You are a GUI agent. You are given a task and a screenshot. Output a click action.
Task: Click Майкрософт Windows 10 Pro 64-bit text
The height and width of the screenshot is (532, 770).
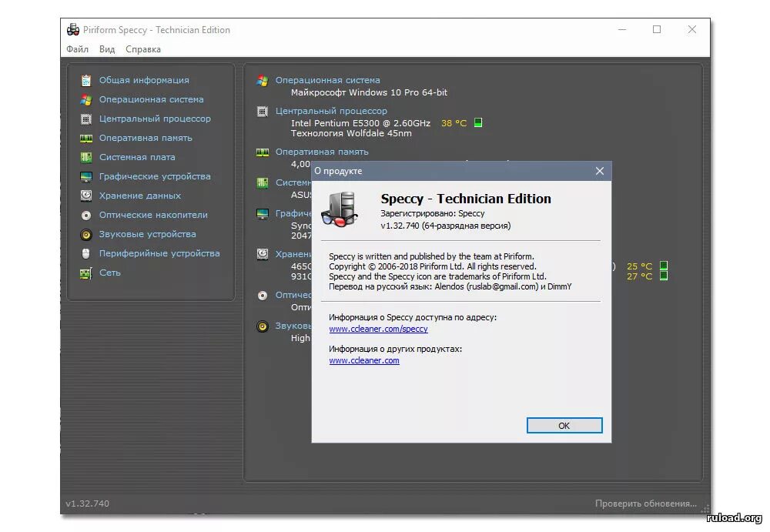point(369,92)
